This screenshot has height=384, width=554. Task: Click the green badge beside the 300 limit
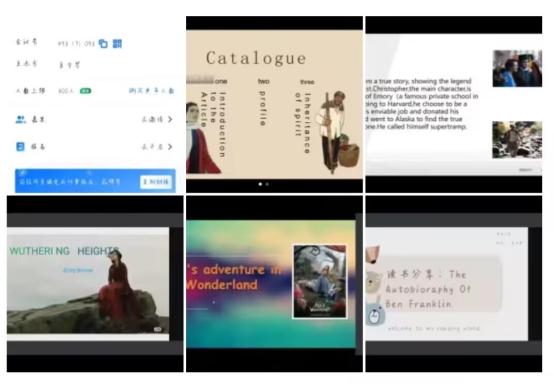click(85, 91)
